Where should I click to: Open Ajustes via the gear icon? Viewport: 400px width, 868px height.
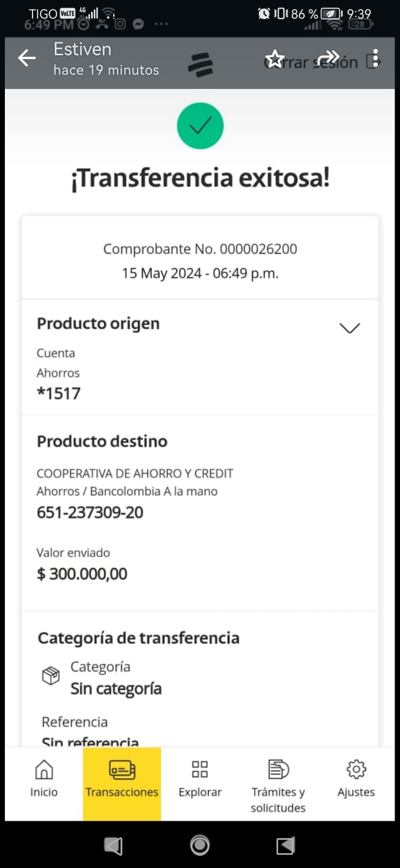pyautogui.click(x=356, y=769)
